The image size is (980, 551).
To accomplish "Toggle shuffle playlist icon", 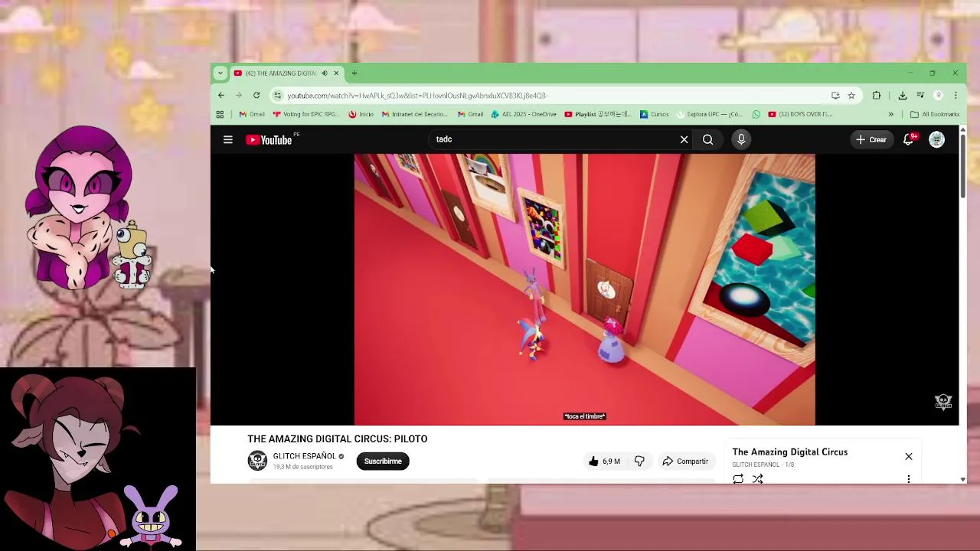I will [757, 479].
